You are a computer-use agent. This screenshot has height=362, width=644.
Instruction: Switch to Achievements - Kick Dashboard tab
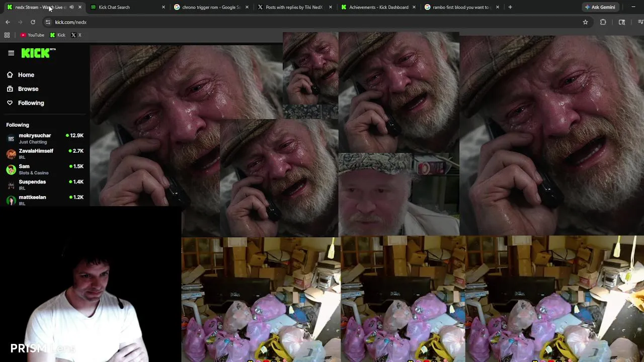click(x=378, y=7)
